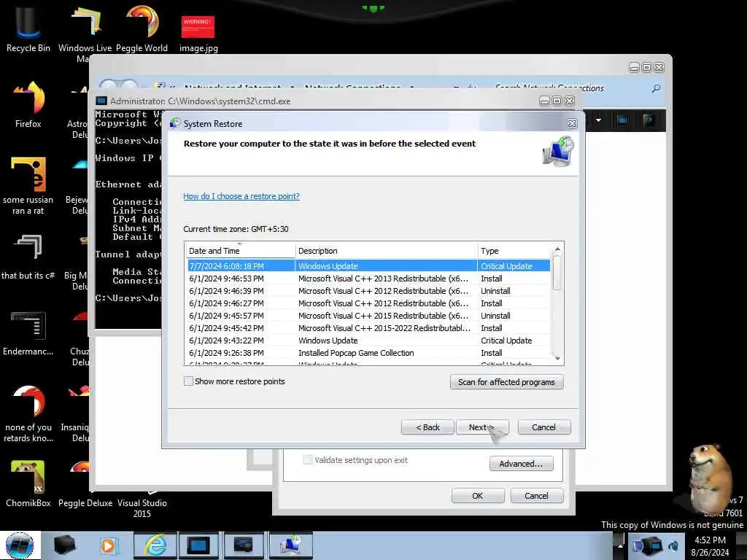
Task: Select the 6/1/2024 9:43:22 PM Windows Update
Action: pyautogui.click(x=368, y=341)
